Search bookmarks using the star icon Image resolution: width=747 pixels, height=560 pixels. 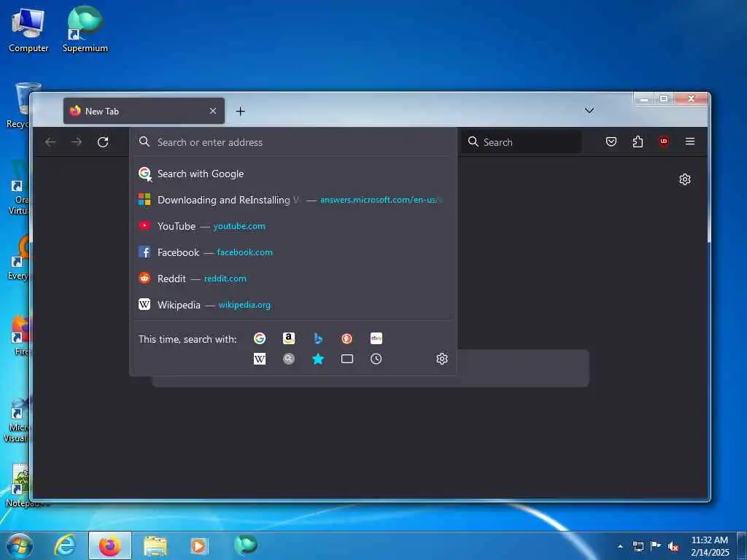point(318,359)
